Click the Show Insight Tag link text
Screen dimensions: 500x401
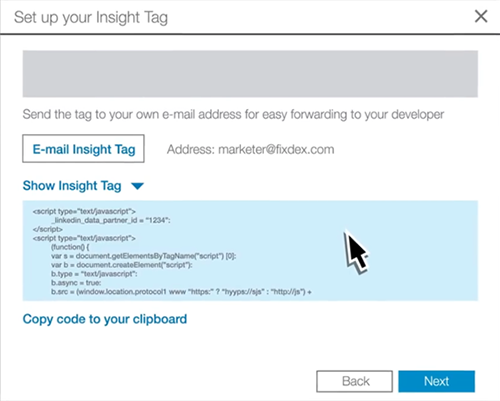[72, 186]
